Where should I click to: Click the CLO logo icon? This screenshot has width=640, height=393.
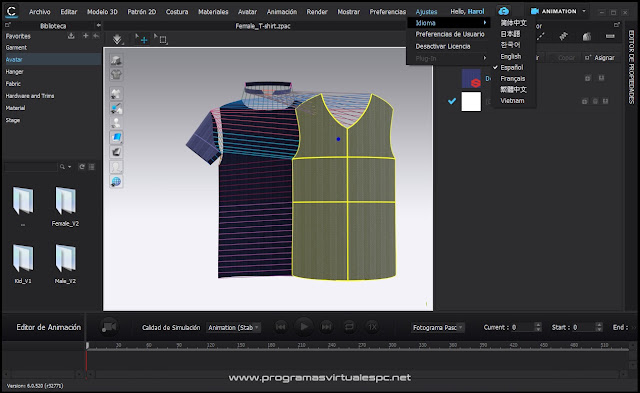pyautogui.click(x=11, y=11)
